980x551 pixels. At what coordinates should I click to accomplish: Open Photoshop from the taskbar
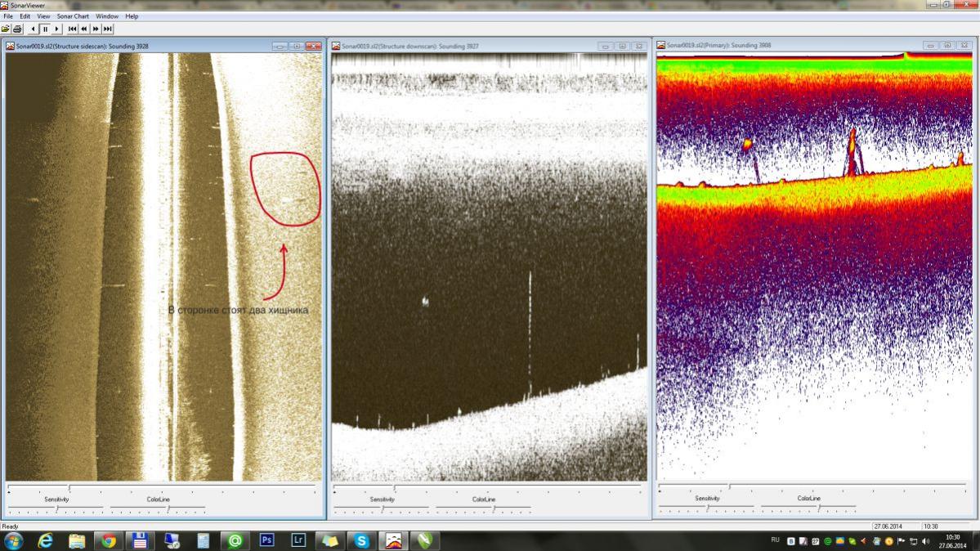(x=266, y=540)
